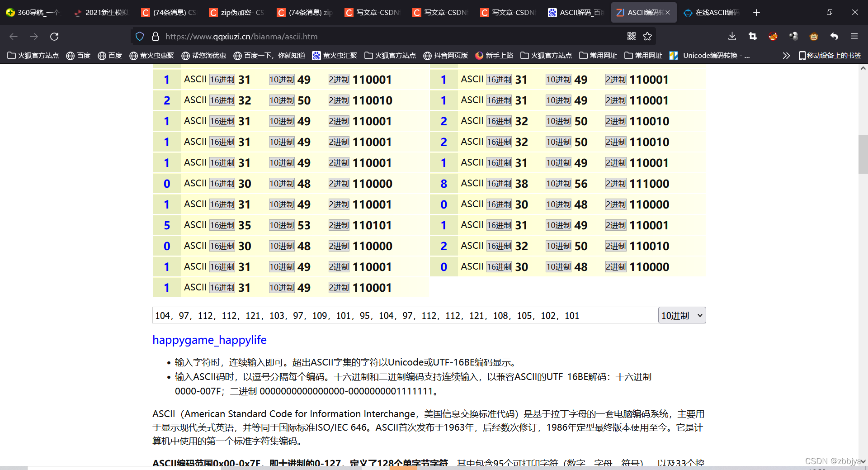Click the character 5 in the table

(167, 225)
